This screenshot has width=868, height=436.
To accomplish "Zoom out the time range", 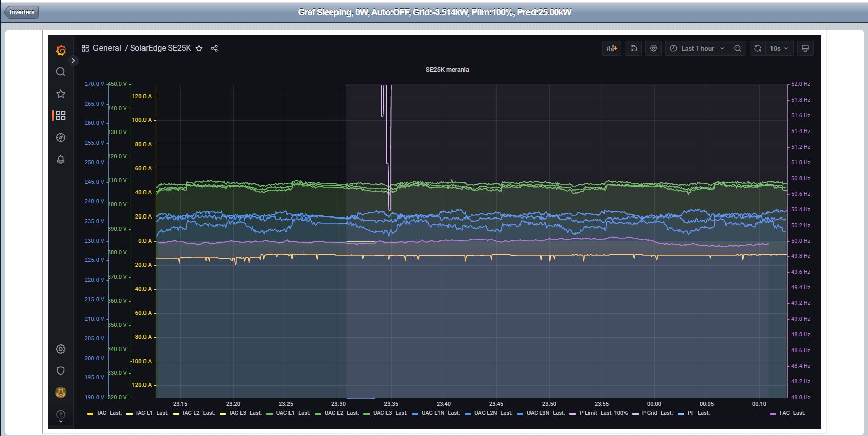I will click(738, 48).
